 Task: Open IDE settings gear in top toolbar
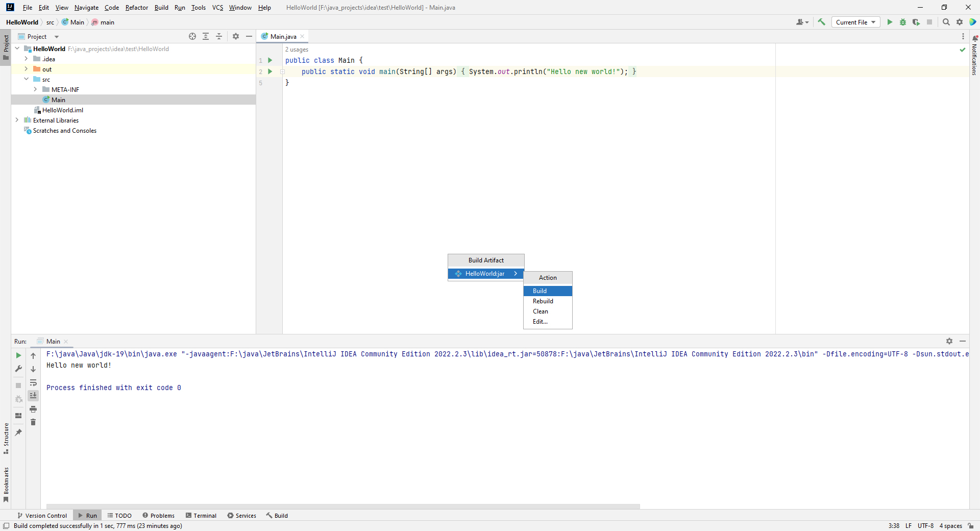pyautogui.click(x=960, y=22)
